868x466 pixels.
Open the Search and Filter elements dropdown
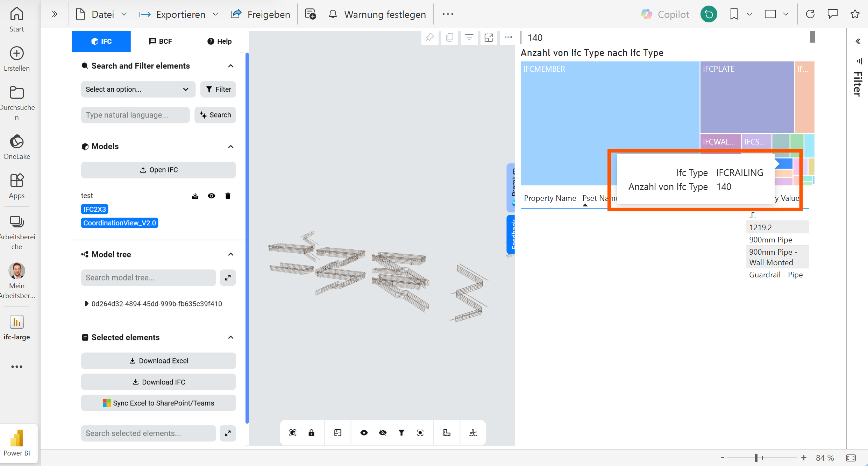point(137,89)
